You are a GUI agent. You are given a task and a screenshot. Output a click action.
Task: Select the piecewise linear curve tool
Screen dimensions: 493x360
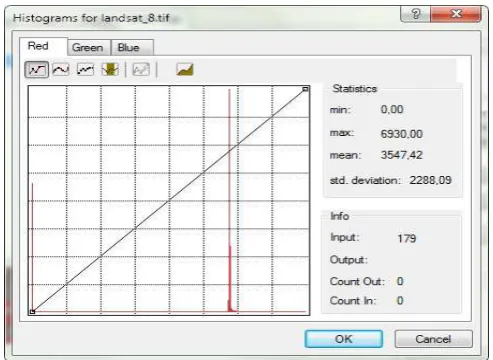[x=37, y=70]
